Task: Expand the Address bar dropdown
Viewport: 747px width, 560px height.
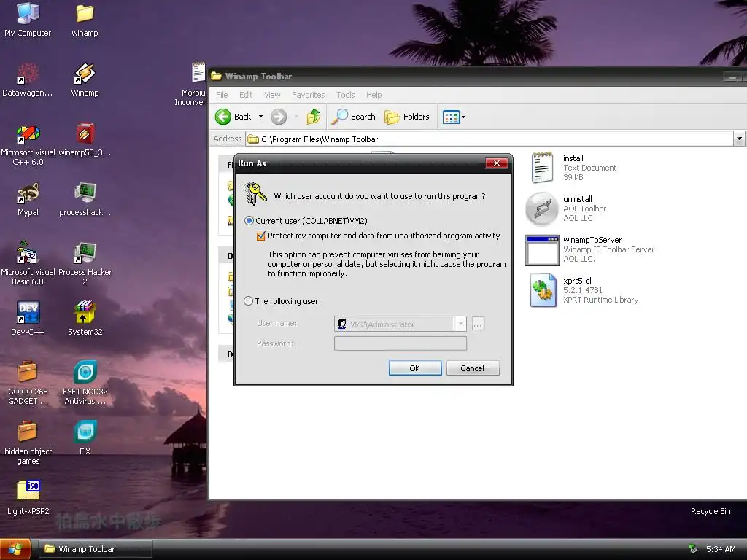Action: [x=739, y=139]
